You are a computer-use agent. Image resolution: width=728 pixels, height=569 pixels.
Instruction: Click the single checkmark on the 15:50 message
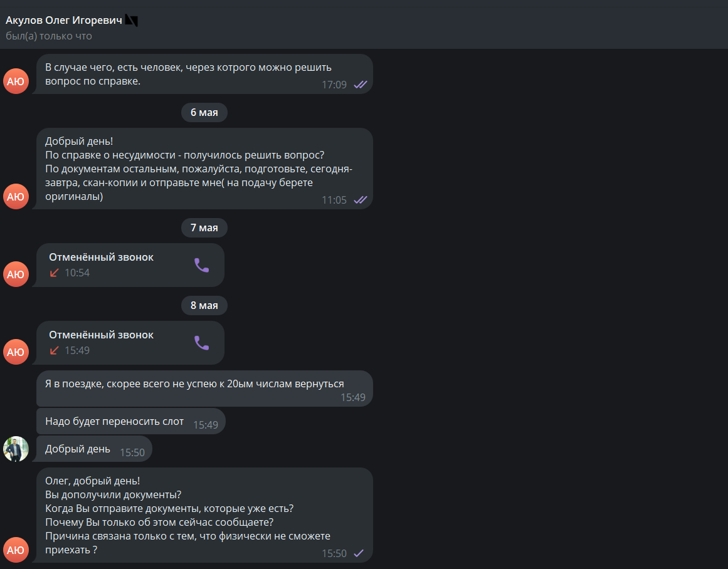click(x=359, y=553)
